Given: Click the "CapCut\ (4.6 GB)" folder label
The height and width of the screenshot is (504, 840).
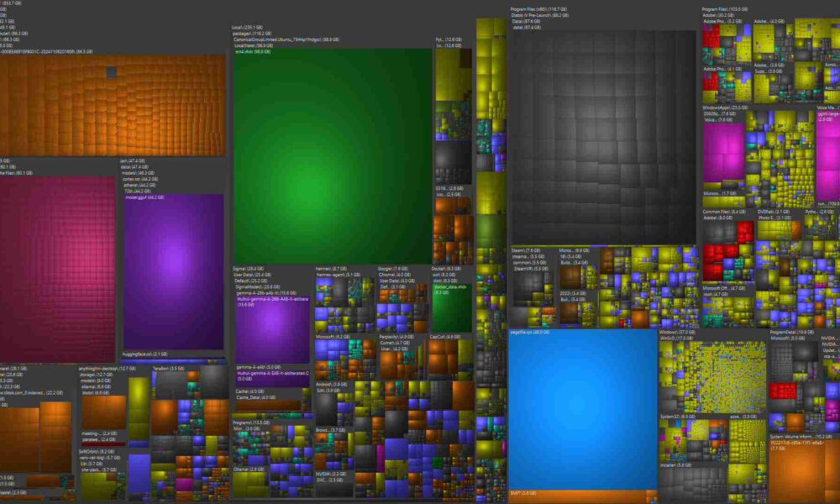Looking at the screenshot, I should 445,337.
